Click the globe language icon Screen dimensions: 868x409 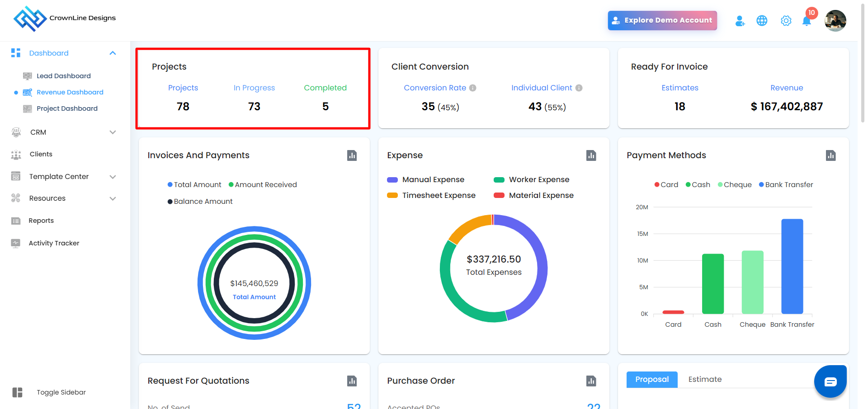point(762,21)
